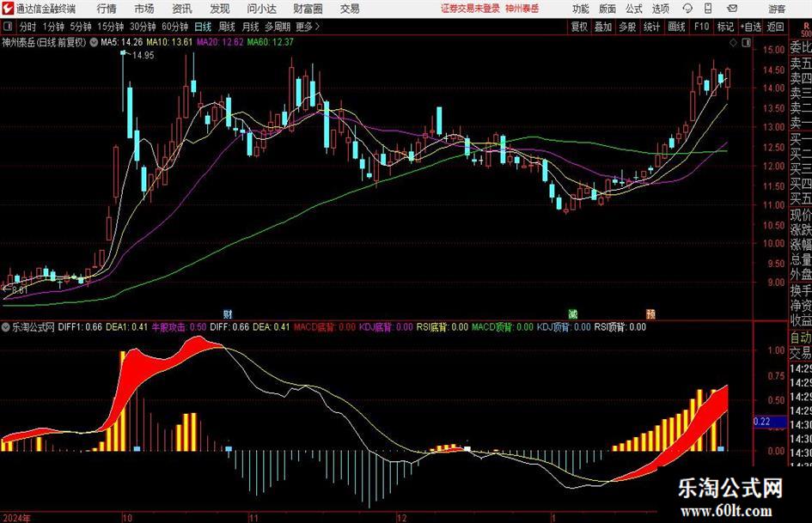812x523 pixels.
Task: Open the 财富圈 menu
Action: 308,9
